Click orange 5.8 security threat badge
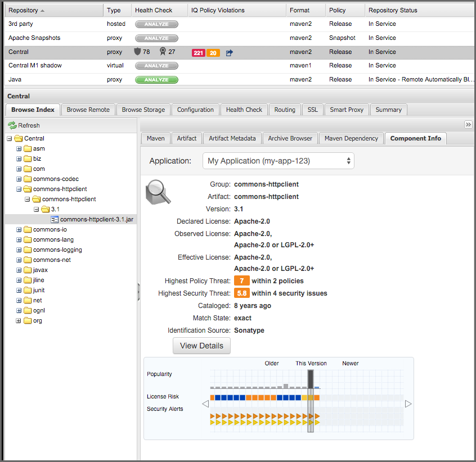 pyautogui.click(x=241, y=293)
